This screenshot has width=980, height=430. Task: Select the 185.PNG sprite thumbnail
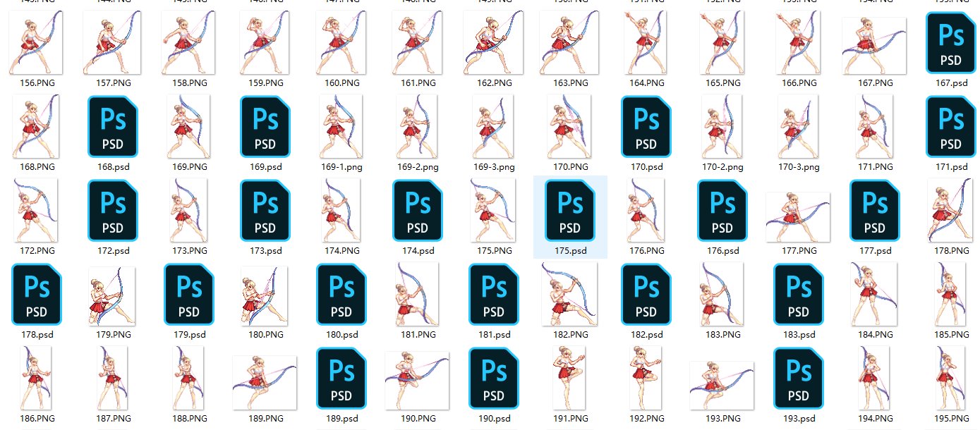[950, 293]
